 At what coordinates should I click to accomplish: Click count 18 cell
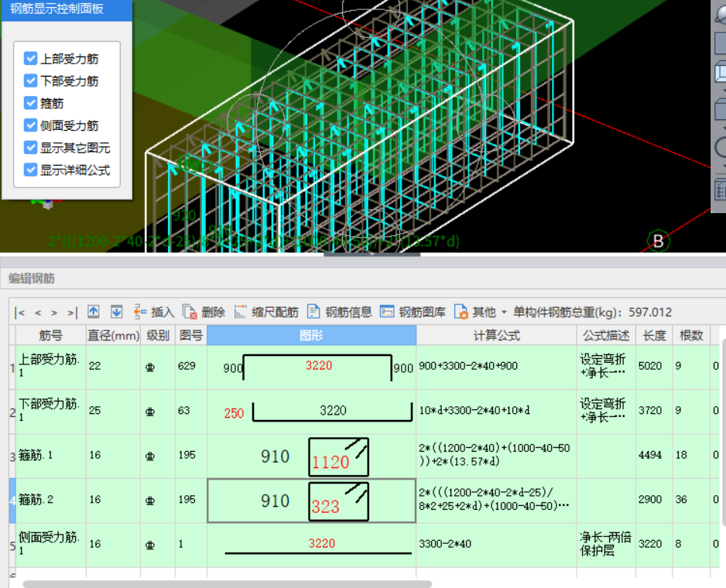691,455
